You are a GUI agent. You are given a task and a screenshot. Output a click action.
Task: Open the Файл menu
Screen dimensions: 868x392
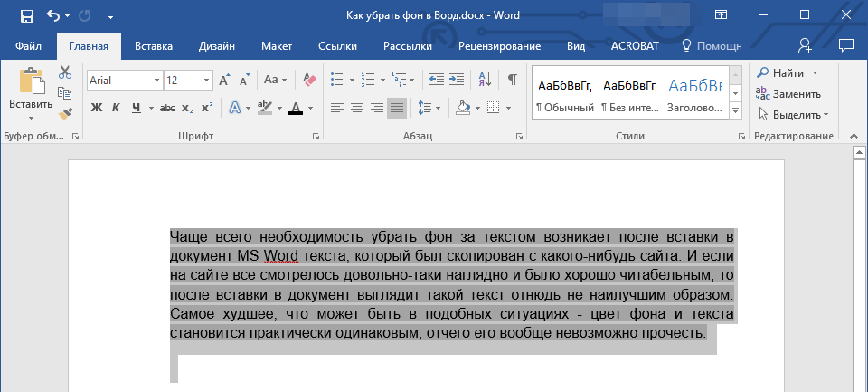28,46
